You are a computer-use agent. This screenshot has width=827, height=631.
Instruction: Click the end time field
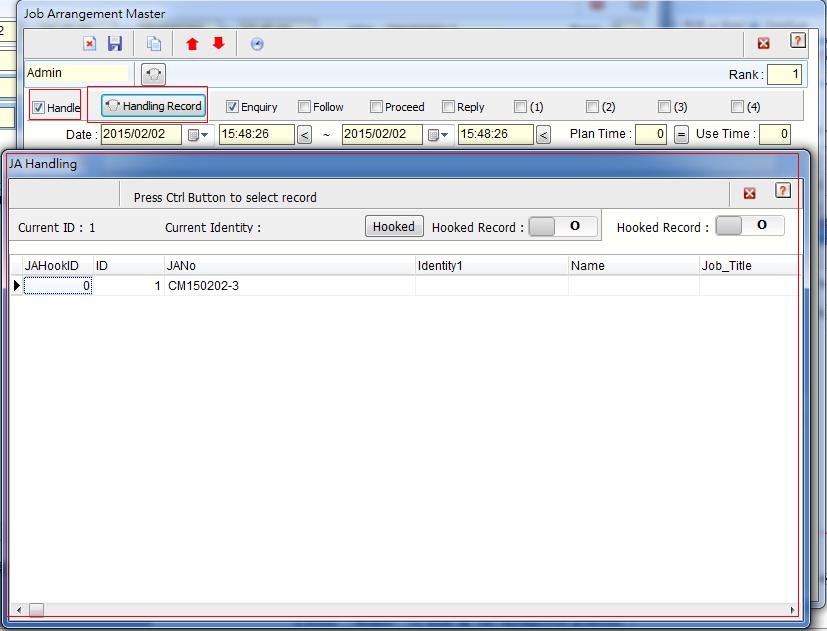(496, 134)
